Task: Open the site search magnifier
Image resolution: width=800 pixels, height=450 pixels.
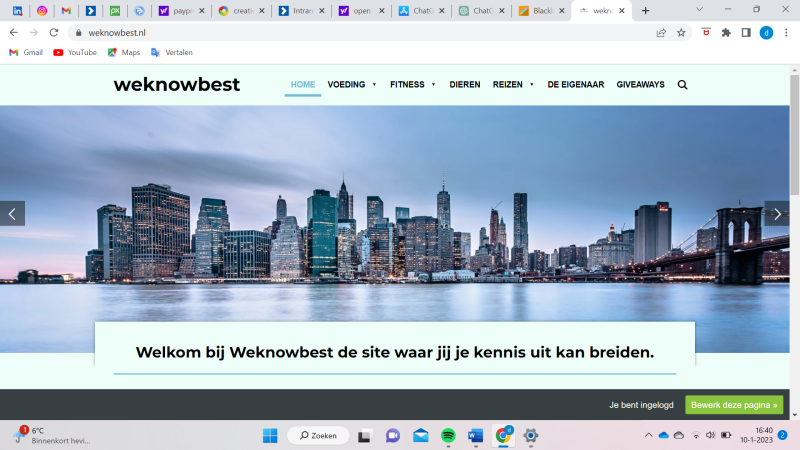Action: click(x=683, y=85)
